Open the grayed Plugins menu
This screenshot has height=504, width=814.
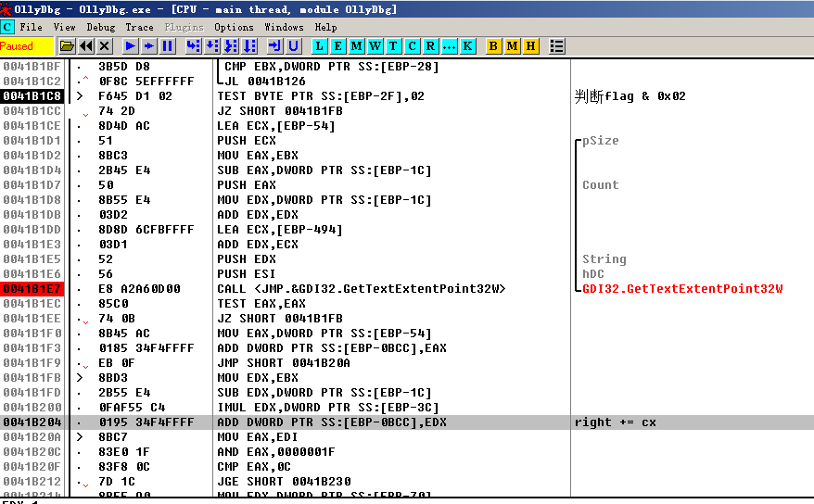pyautogui.click(x=184, y=27)
